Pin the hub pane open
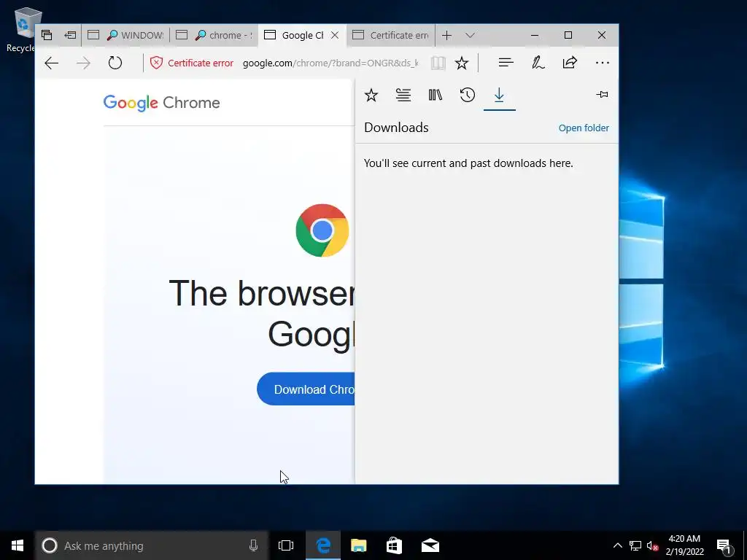 [602, 95]
